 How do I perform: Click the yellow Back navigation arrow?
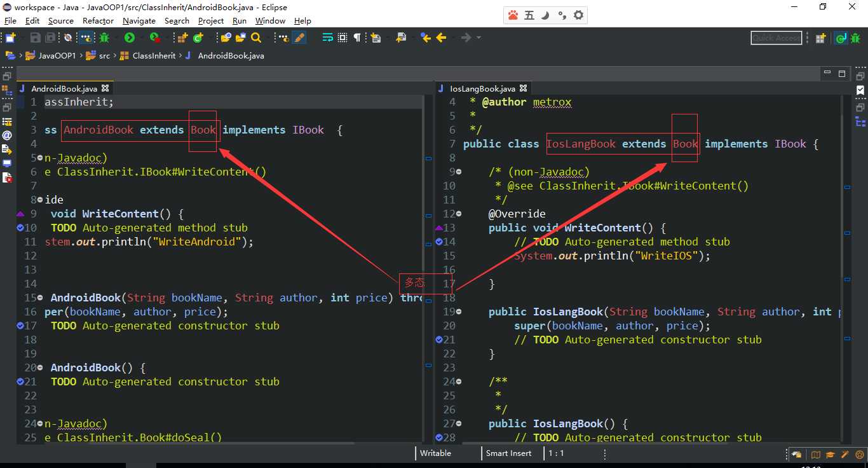tap(441, 38)
